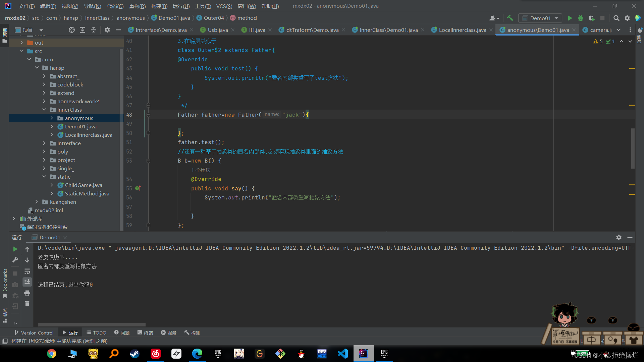Screen dimensions: 644x362
Task: Open run panel settings gear
Action: 619,237
